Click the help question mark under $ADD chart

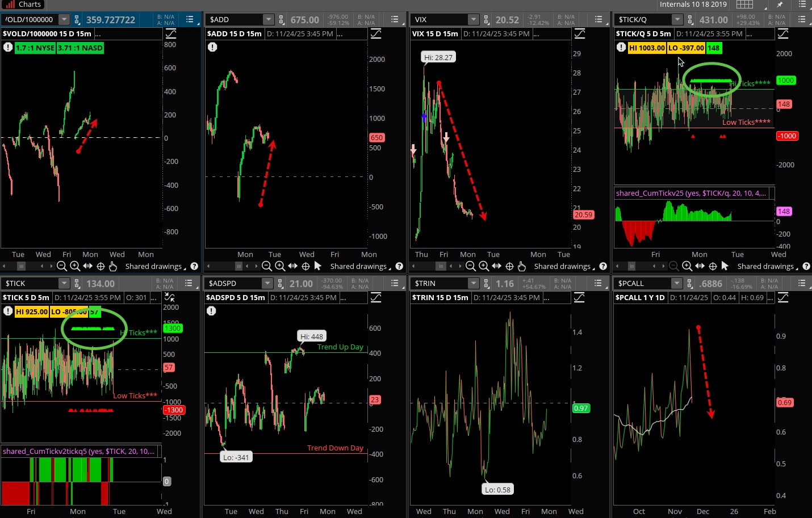coord(399,266)
